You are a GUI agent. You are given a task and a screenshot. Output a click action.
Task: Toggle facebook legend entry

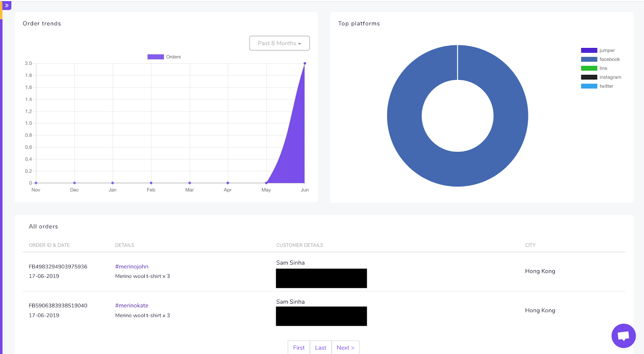pyautogui.click(x=600, y=59)
